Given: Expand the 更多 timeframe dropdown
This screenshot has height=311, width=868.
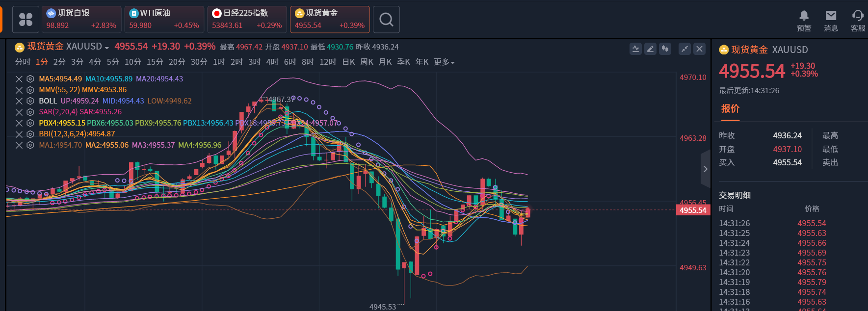Looking at the screenshot, I should click(x=444, y=62).
